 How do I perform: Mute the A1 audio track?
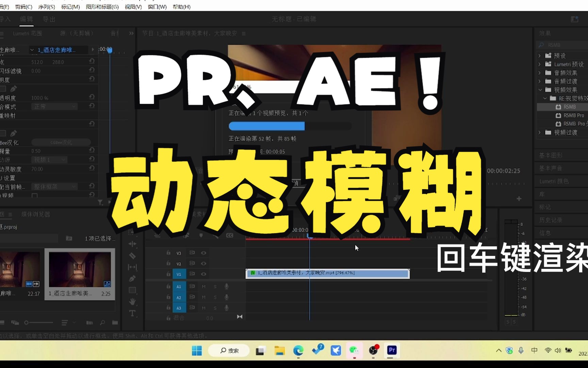pos(203,287)
